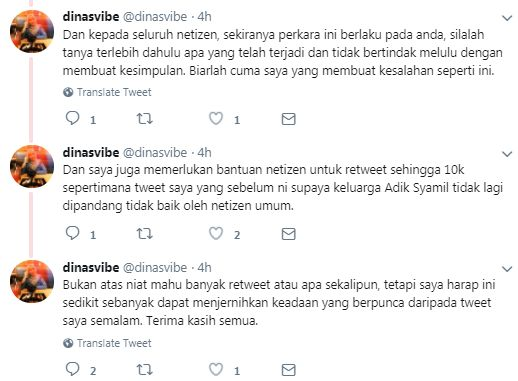Click envelope icon under the last tweet
Viewport: 518px width, 381px height.
click(288, 370)
